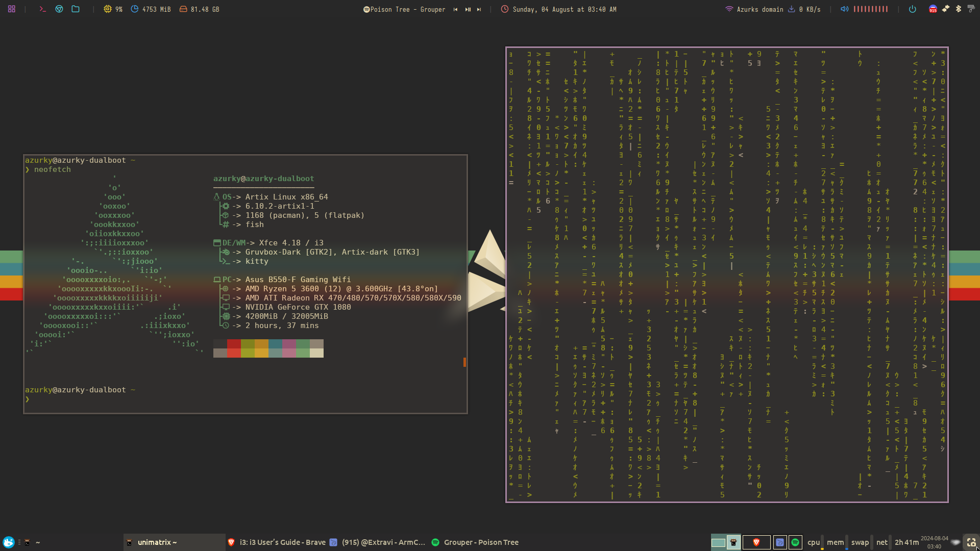The height and width of the screenshot is (551, 980).
Task: Click the RAM usage 4753 MiB module
Action: coord(151,9)
